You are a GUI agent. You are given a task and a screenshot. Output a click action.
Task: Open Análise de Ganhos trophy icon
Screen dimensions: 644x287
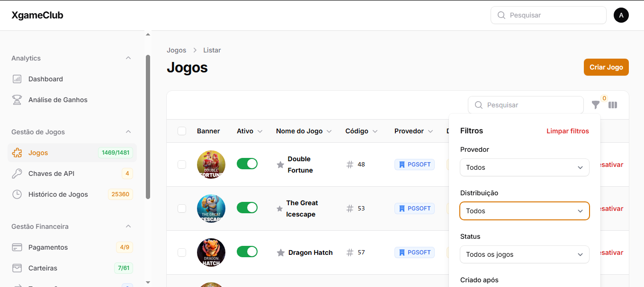[x=17, y=100]
